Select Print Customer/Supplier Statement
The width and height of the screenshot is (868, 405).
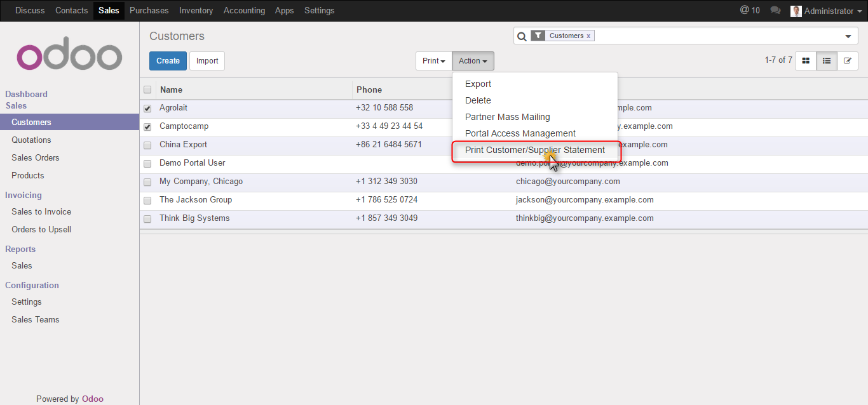[x=534, y=150]
